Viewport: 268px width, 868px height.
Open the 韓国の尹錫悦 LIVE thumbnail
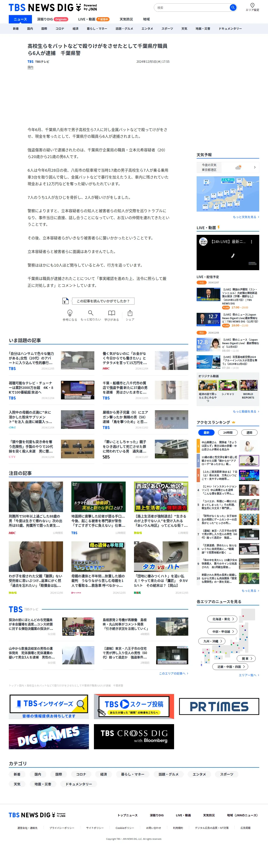[209, 294]
